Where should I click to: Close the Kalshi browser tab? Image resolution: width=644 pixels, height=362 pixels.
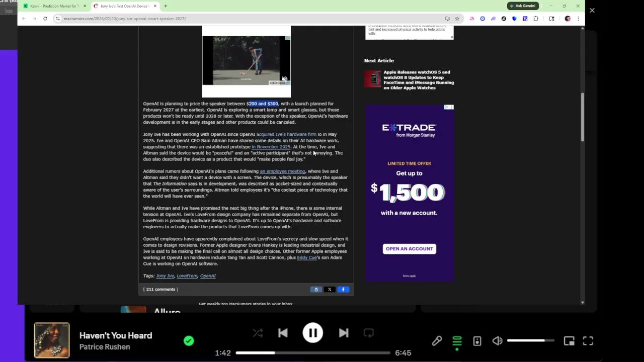click(x=85, y=6)
